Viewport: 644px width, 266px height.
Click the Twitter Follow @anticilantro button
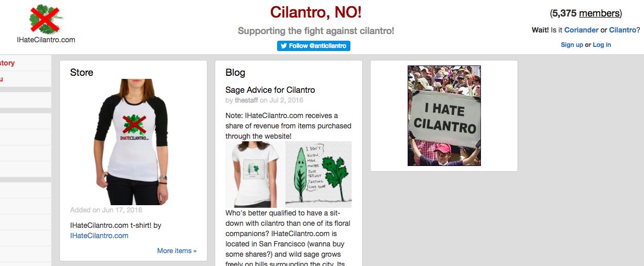pyautogui.click(x=314, y=46)
